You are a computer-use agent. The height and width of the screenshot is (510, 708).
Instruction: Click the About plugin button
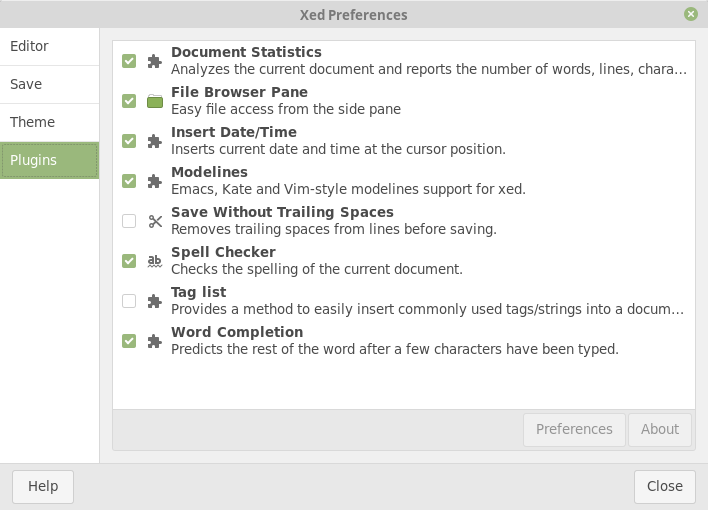(x=660, y=429)
